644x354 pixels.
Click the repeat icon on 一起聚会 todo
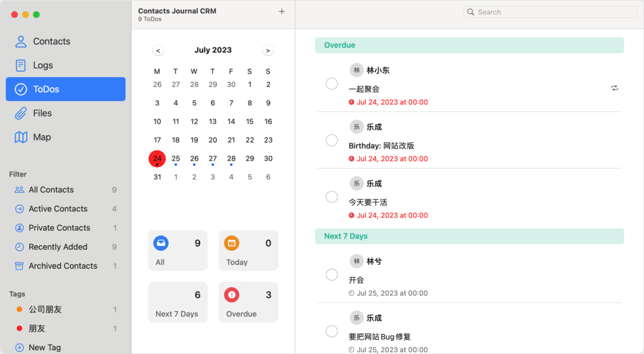click(614, 88)
